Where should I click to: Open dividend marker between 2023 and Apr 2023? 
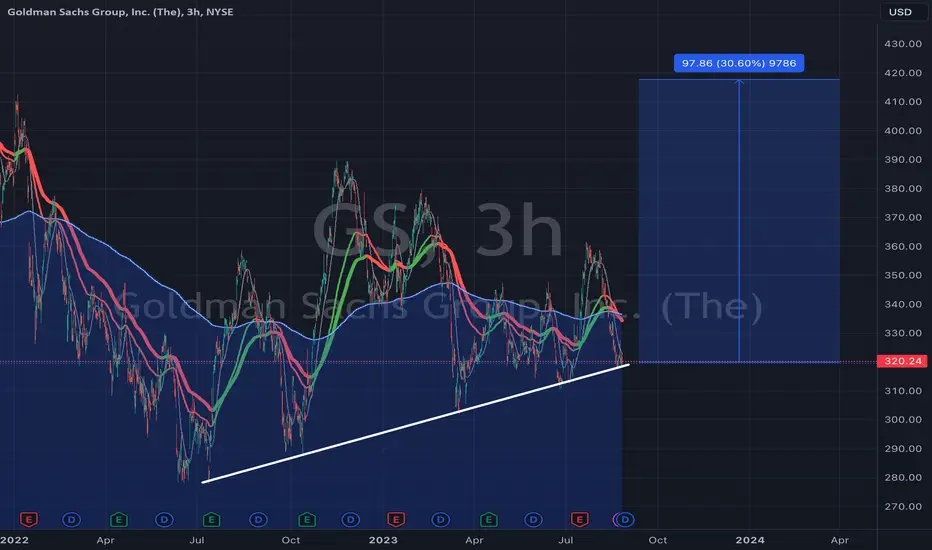[x=440, y=520]
